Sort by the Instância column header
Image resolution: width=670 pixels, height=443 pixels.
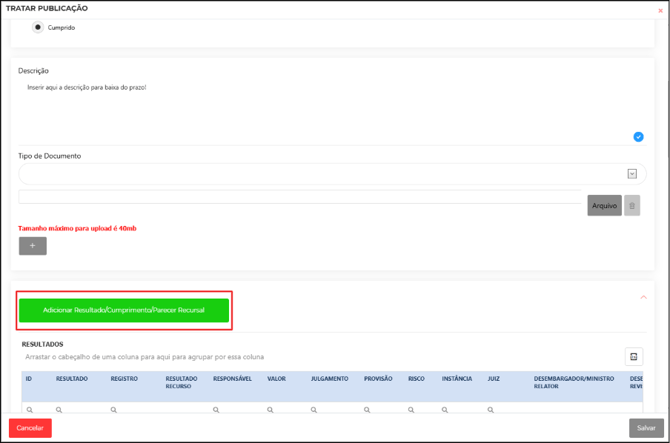[457, 379]
